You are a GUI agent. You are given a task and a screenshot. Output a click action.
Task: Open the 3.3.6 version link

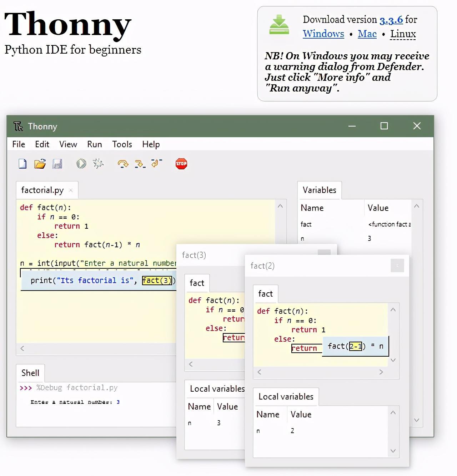[x=391, y=20]
